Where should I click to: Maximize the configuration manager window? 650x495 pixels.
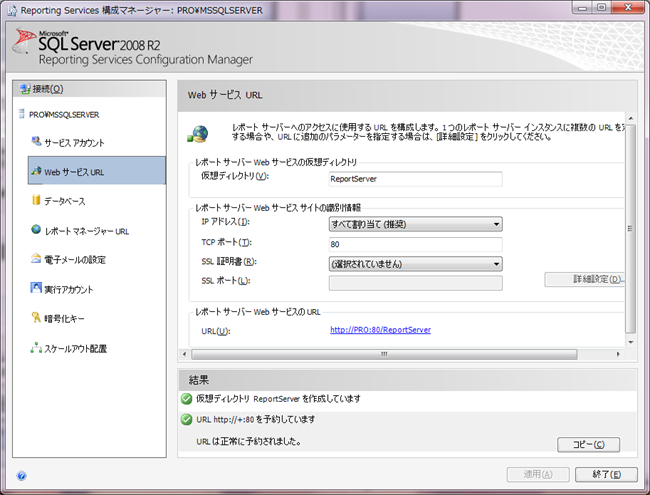tap(601, 8)
